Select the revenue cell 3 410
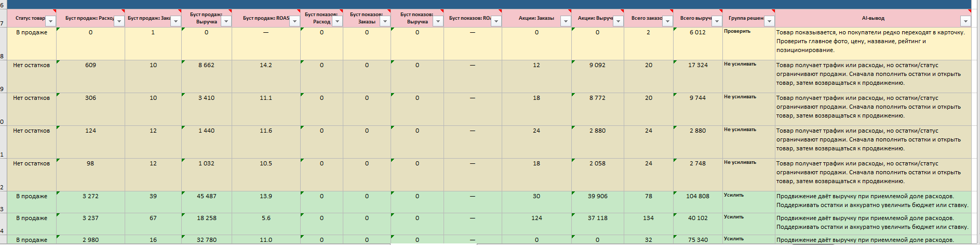The height and width of the screenshot is (245, 980). coord(207,109)
